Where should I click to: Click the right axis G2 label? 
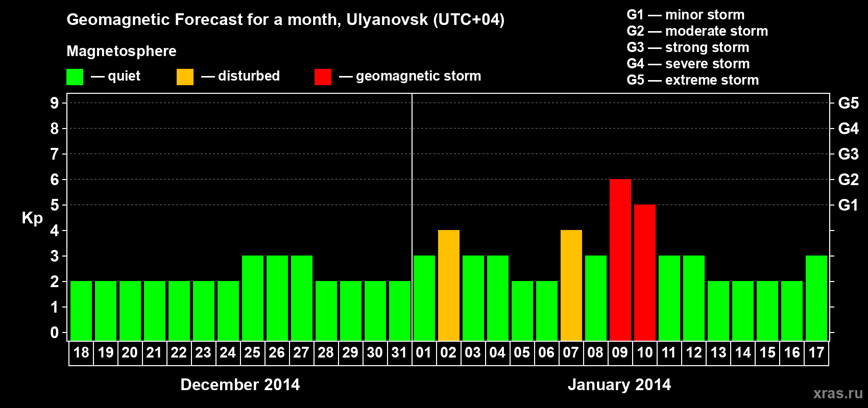coord(849,180)
